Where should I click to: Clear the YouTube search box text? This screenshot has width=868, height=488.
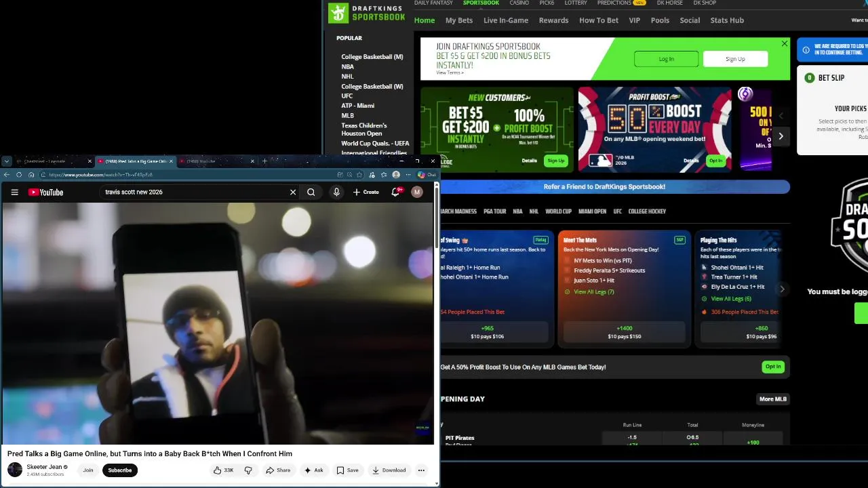coord(293,192)
